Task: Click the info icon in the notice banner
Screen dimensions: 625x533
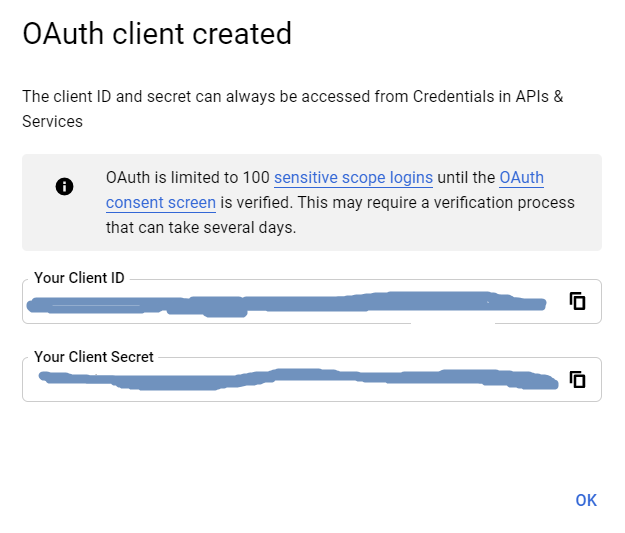Action: (x=65, y=186)
